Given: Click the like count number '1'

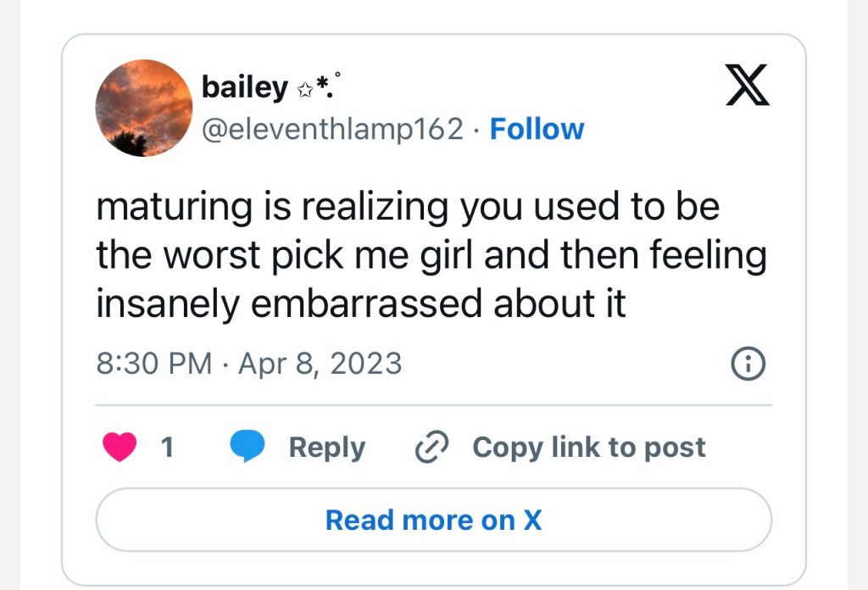Looking at the screenshot, I should (x=167, y=447).
